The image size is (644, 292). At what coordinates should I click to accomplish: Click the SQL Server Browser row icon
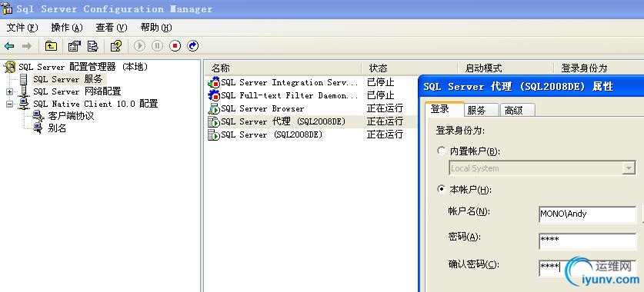pyautogui.click(x=214, y=108)
